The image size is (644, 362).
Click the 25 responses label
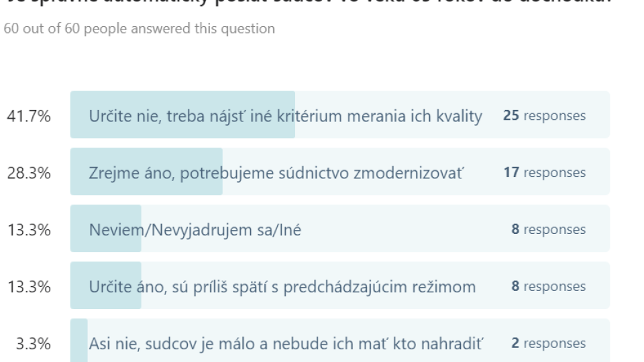(544, 115)
